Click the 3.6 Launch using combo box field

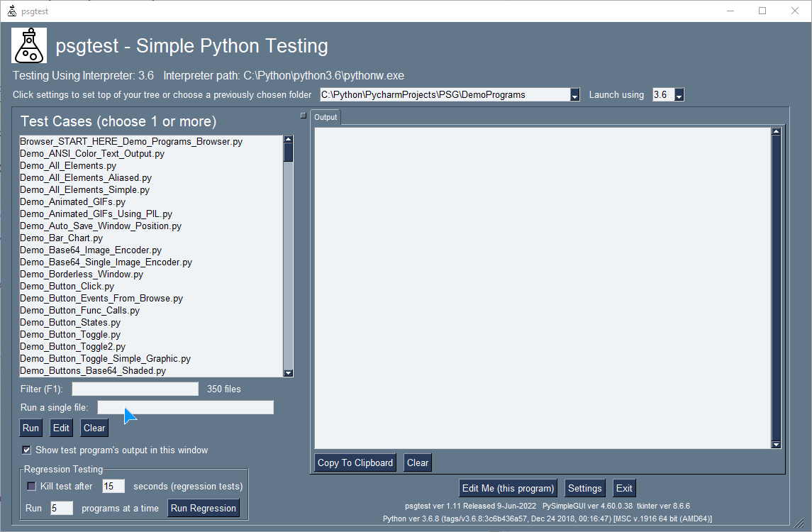click(663, 95)
